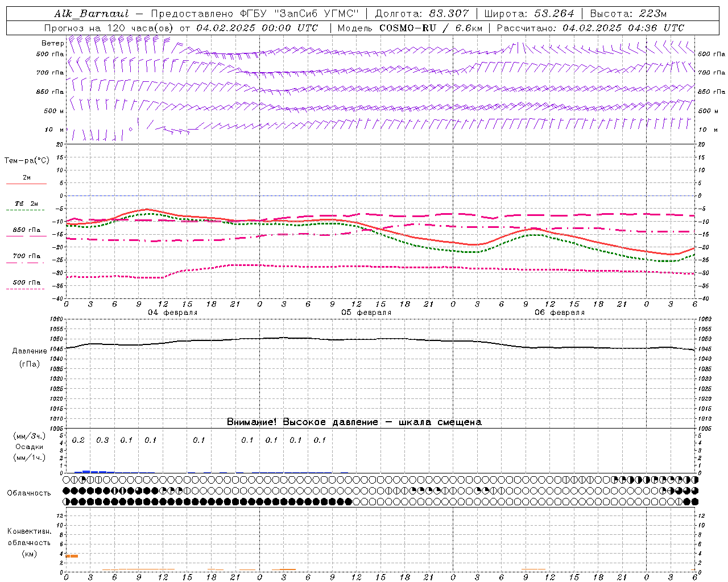The image size is (728, 582).
Task: Click the 'Тем-ра(°C)' temperature axis label
Action: pos(27,160)
